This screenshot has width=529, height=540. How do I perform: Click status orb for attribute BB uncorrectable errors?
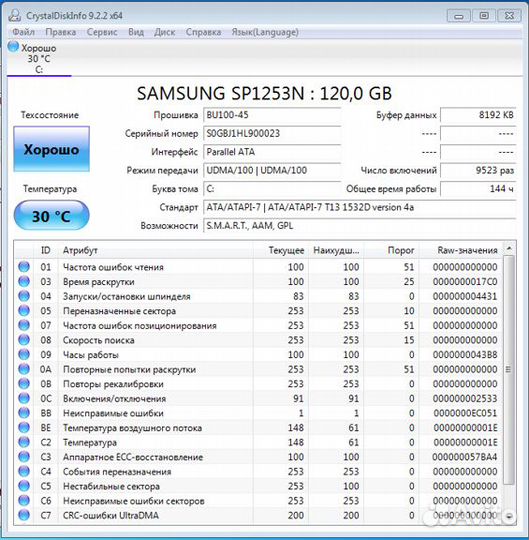[x=24, y=413]
